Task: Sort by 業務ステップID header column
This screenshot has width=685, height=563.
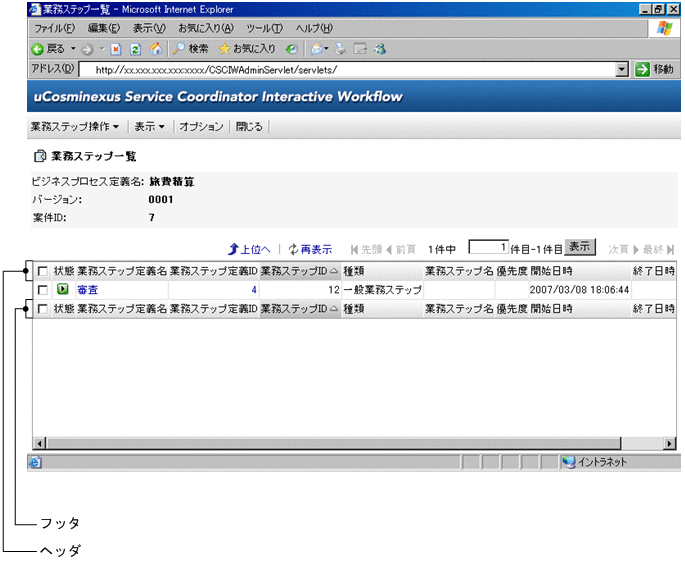Action: (x=299, y=271)
